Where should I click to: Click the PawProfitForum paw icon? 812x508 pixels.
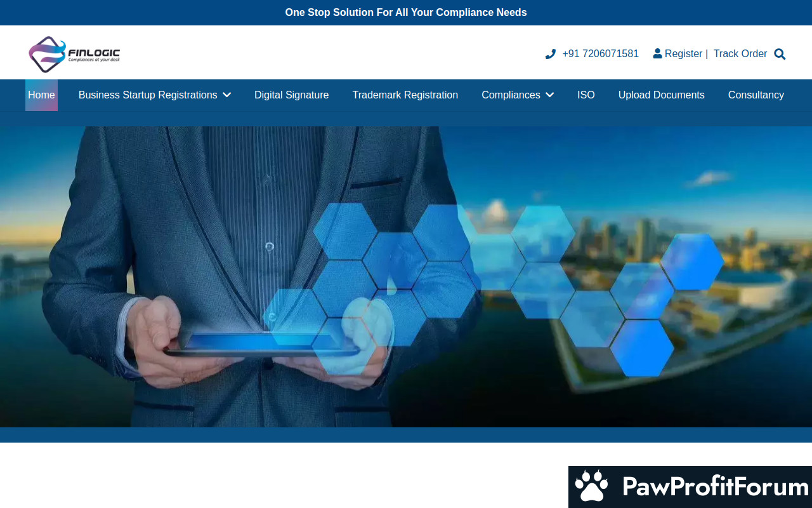point(591,487)
